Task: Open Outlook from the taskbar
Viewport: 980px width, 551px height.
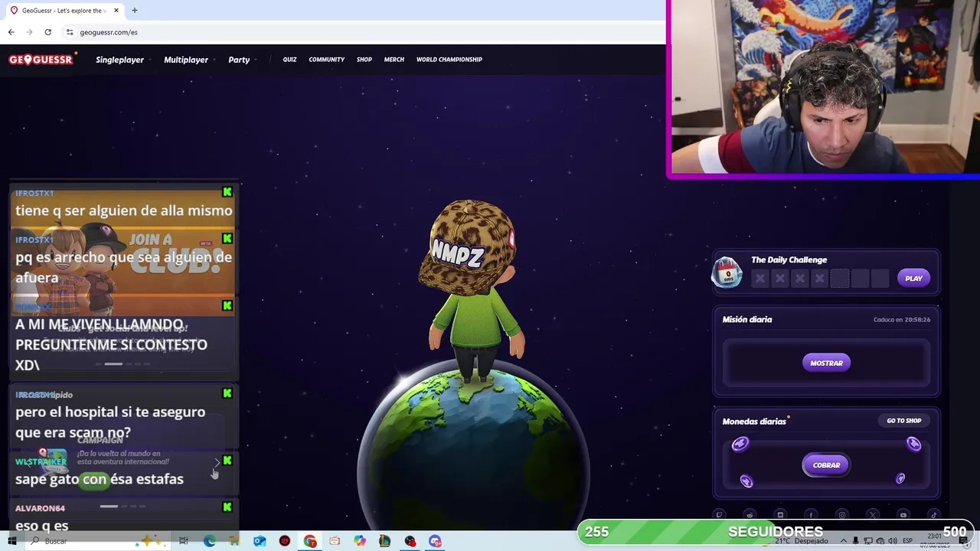Action: click(x=260, y=541)
